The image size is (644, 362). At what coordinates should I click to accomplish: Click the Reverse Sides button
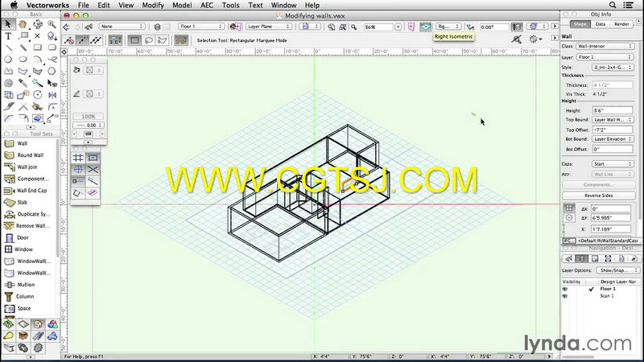(x=598, y=195)
